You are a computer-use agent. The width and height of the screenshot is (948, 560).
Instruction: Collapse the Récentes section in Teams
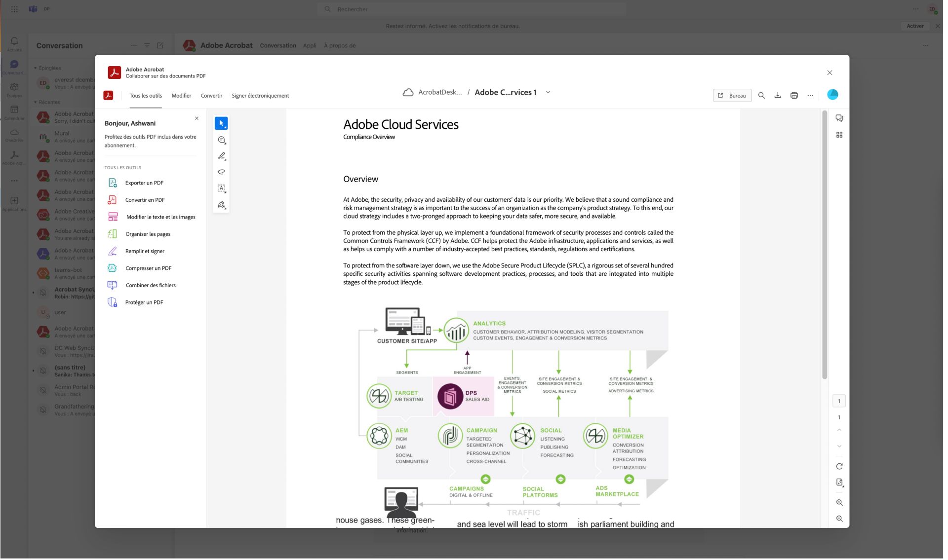tap(36, 103)
